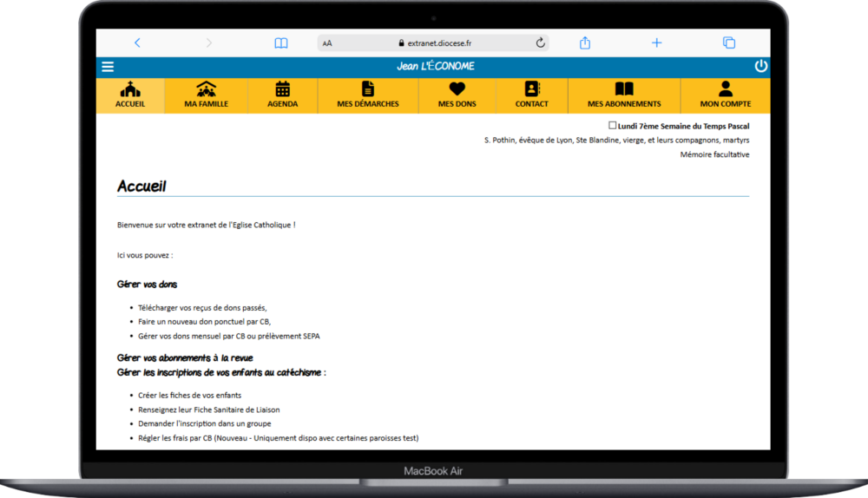Click the extranet.diocese.fr address field
This screenshot has width=868, height=498.
click(434, 43)
